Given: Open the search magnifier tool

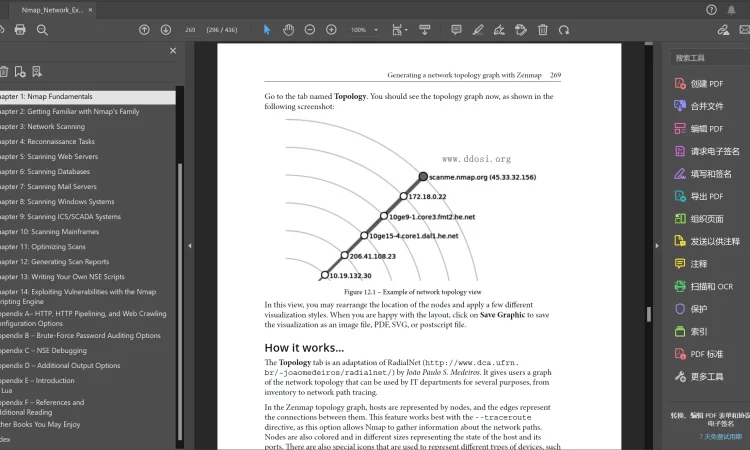Looking at the screenshot, I should pos(42,30).
